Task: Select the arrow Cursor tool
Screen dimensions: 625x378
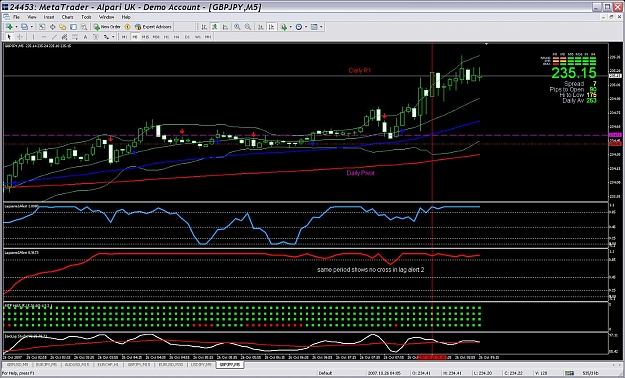Action: click(x=9, y=37)
